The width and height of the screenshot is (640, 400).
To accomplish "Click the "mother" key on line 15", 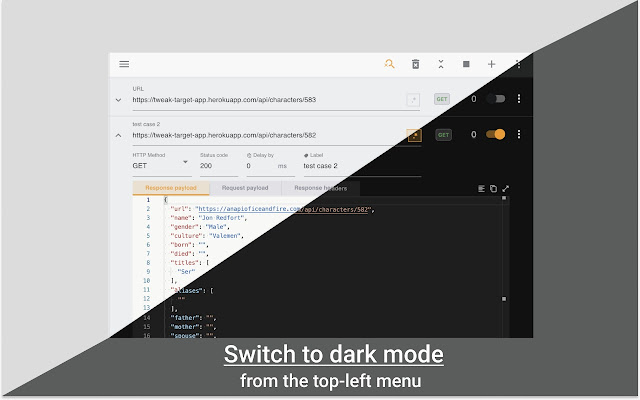I will 186,327.
